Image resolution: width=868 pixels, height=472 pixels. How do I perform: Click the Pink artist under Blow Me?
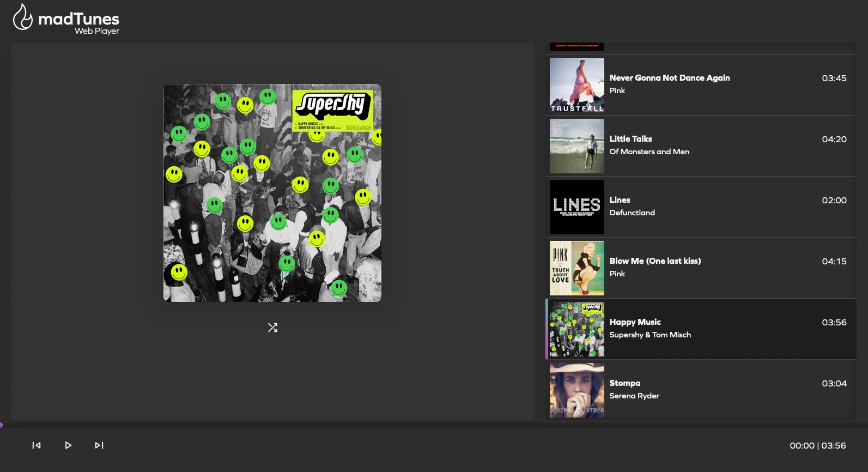click(617, 274)
